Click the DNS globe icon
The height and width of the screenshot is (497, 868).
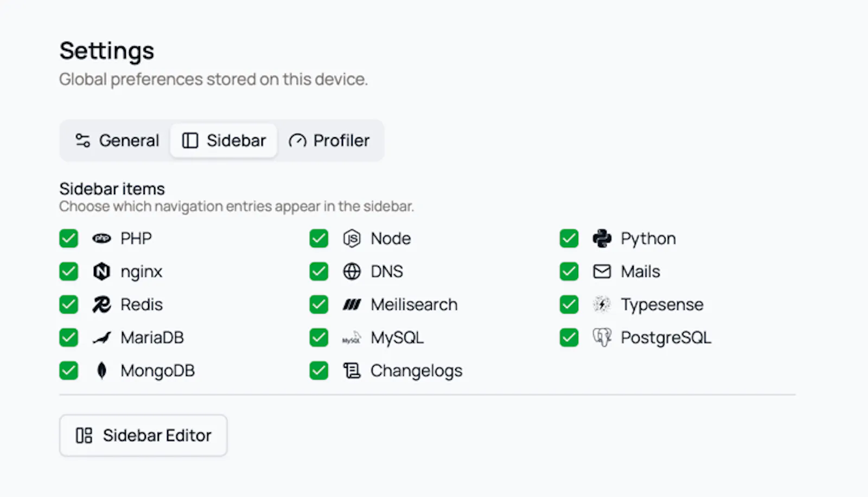tap(352, 271)
